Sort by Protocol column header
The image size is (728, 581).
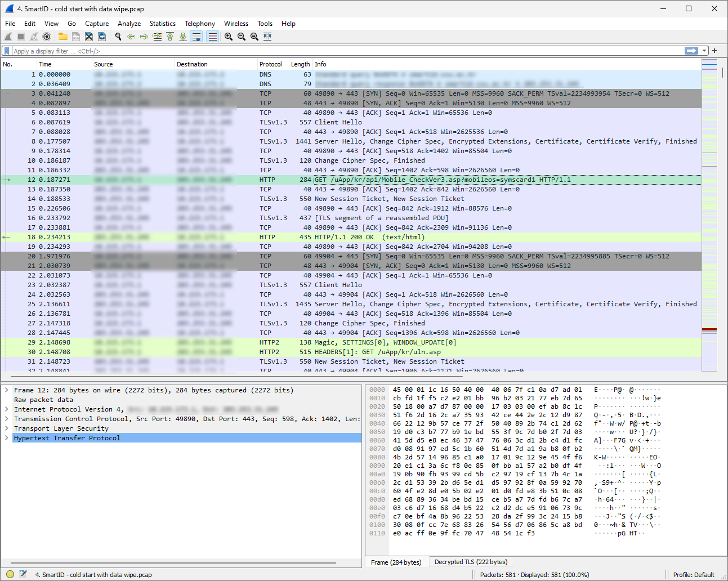click(273, 64)
